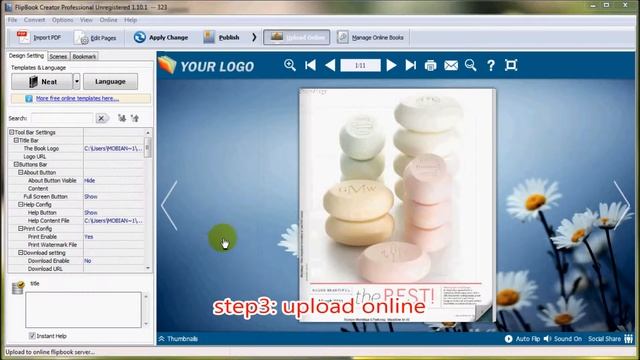Viewport: 640px width, 360px height.
Task: Click the title description text box
Action: [83, 310]
